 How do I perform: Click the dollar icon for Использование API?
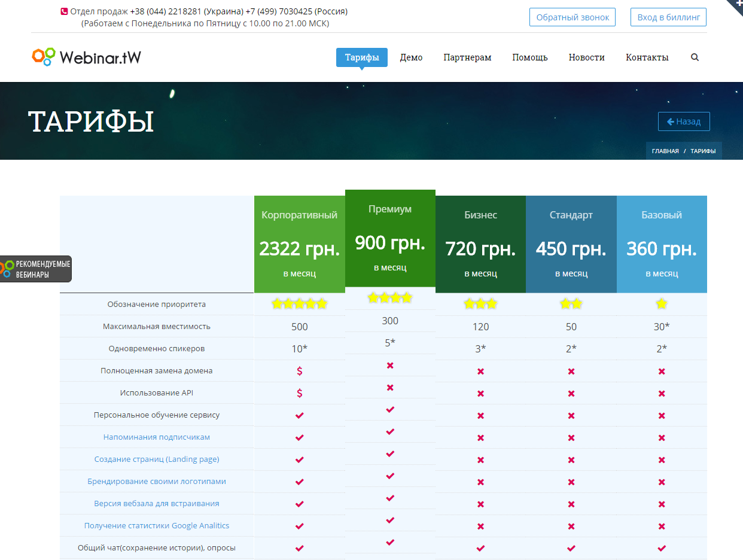pos(300,393)
